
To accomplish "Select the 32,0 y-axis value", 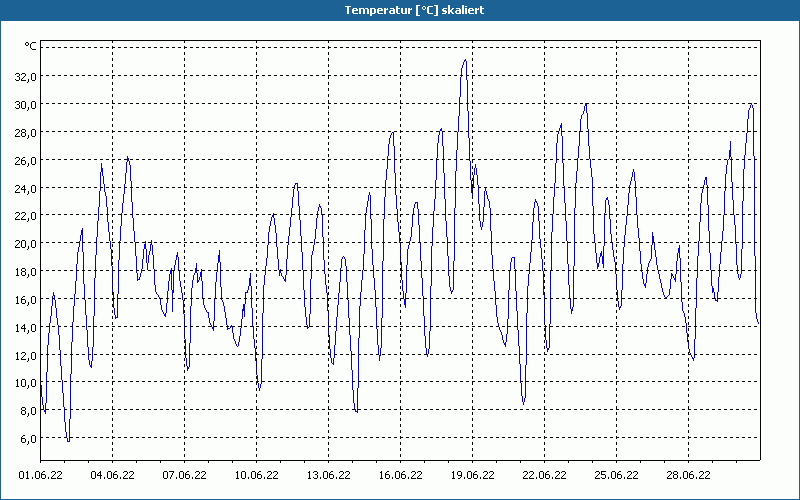I will point(26,77).
